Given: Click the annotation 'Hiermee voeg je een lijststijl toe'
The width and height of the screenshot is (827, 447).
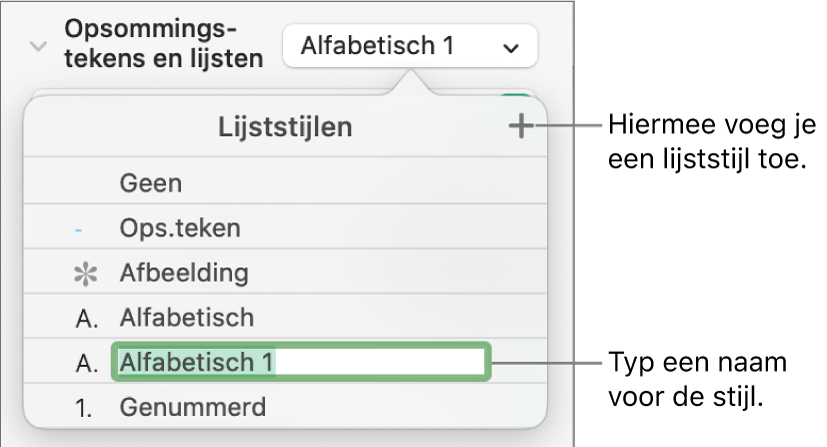Looking at the screenshot, I should point(711,142).
